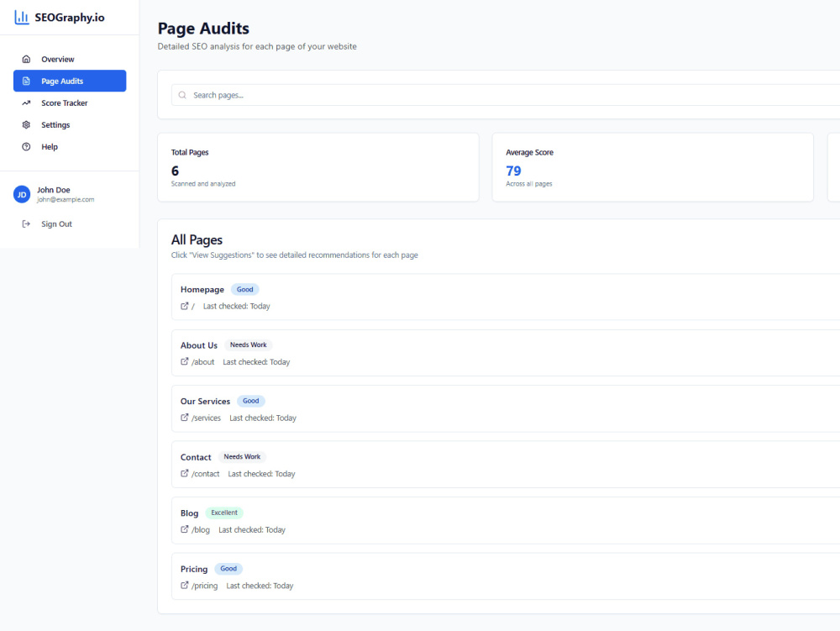The width and height of the screenshot is (840, 631).
Task: Click the Good badge on Pricing
Action: [228, 569]
